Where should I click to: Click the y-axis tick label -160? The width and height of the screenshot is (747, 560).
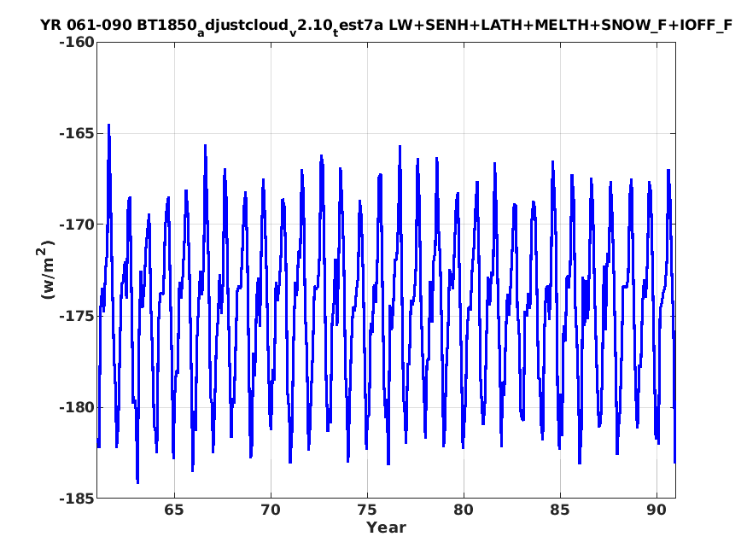[77, 43]
